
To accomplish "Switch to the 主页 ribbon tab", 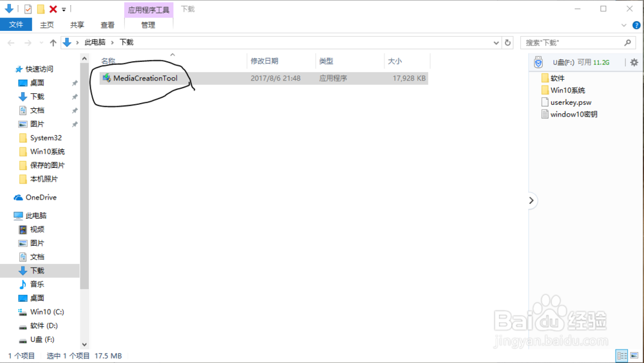I will [x=47, y=25].
